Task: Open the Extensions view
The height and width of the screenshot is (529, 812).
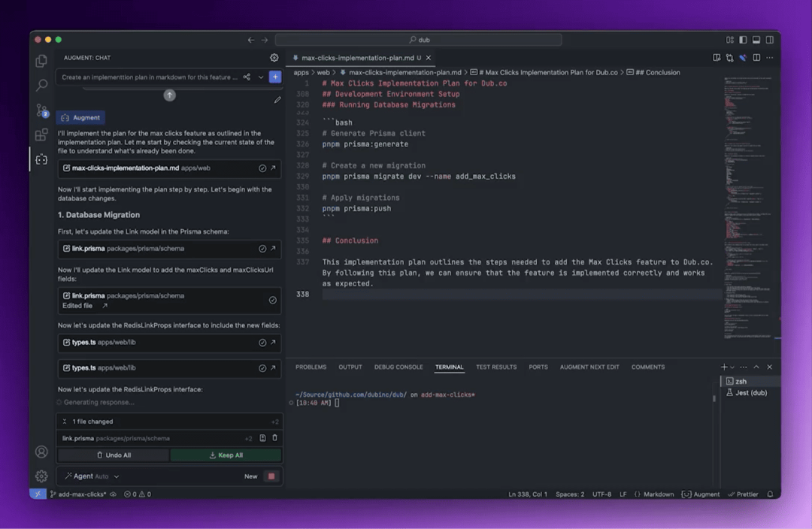Action: click(41, 135)
